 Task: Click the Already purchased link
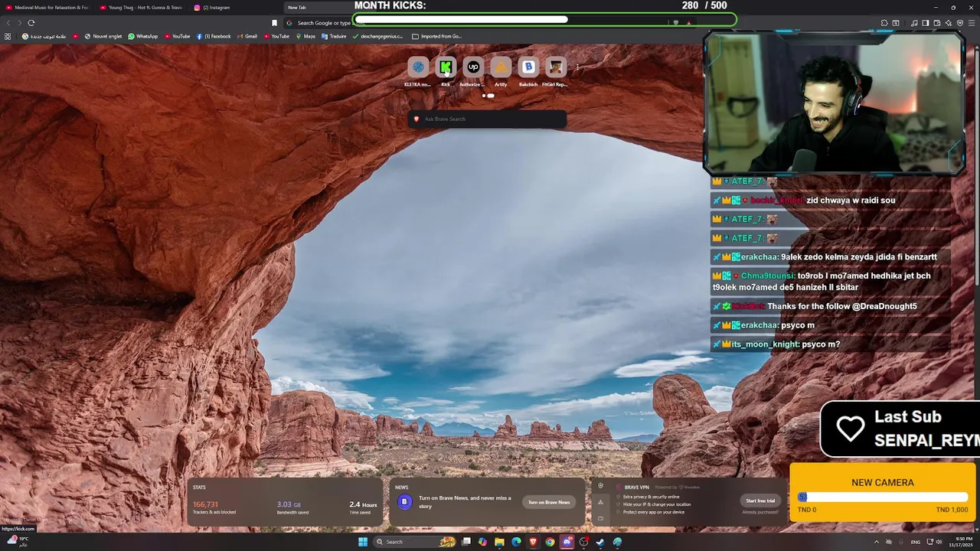click(760, 512)
